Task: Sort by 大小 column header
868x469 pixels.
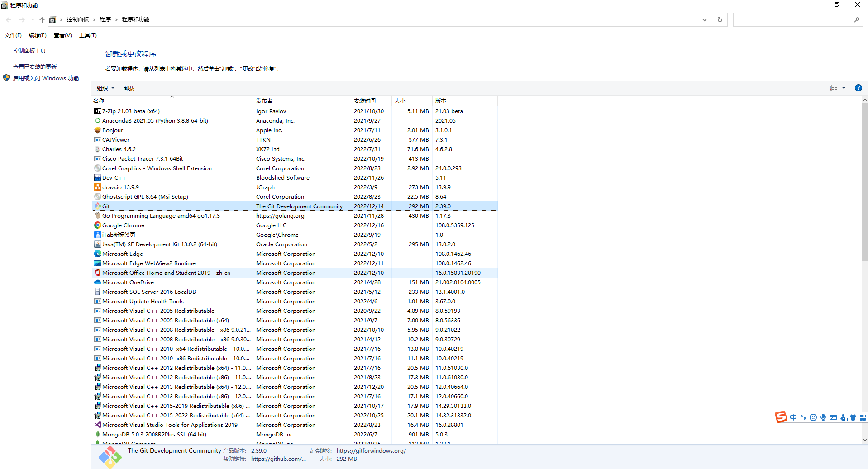Action: 412,100
